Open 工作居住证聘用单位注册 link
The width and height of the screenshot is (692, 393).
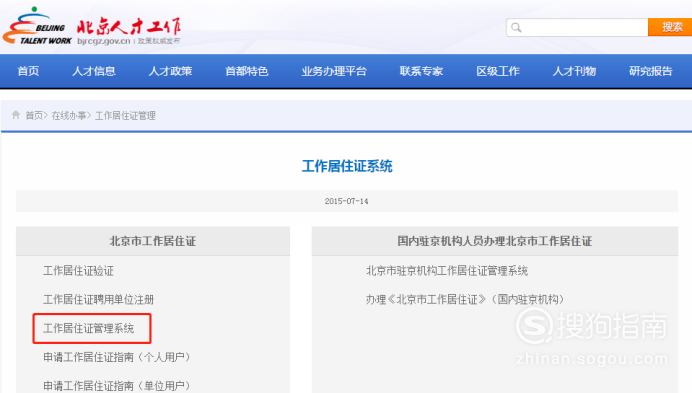click(x=98, y=299)
